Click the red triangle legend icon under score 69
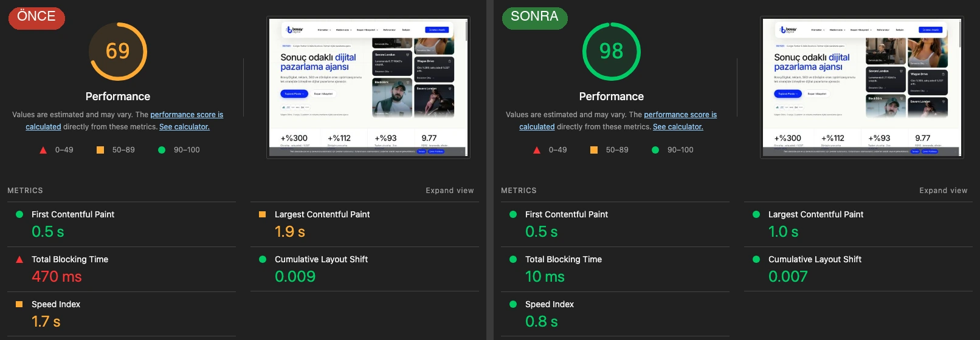980x340 pixels. pos(43,150)
